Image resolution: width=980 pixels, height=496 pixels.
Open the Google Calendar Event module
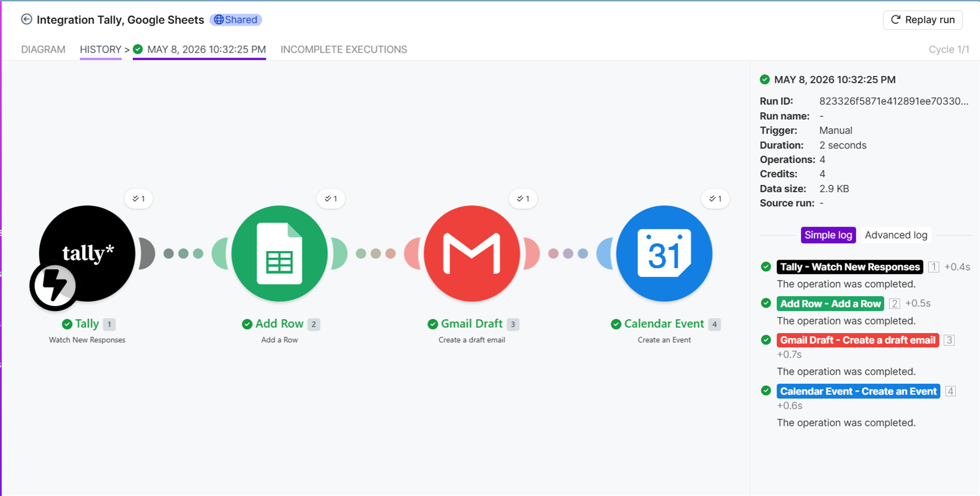[664, 254]
